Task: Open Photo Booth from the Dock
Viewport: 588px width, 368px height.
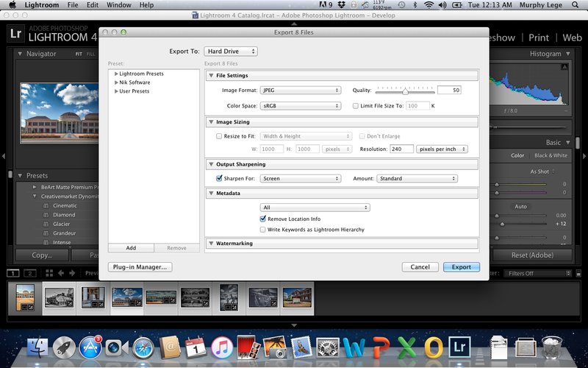Action: [248, 347]
